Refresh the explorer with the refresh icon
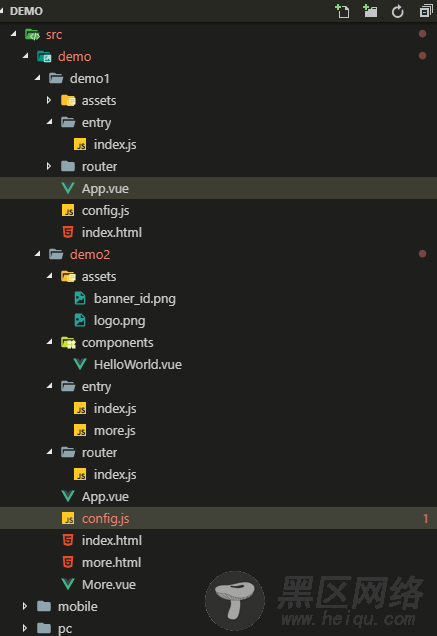This screenshot has width=437, height=636. (x=398, y=11)
